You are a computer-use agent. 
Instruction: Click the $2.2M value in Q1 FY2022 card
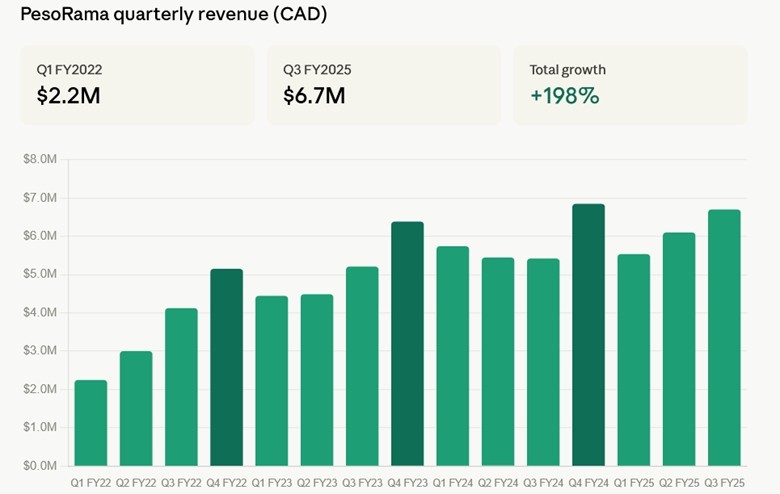68,96
